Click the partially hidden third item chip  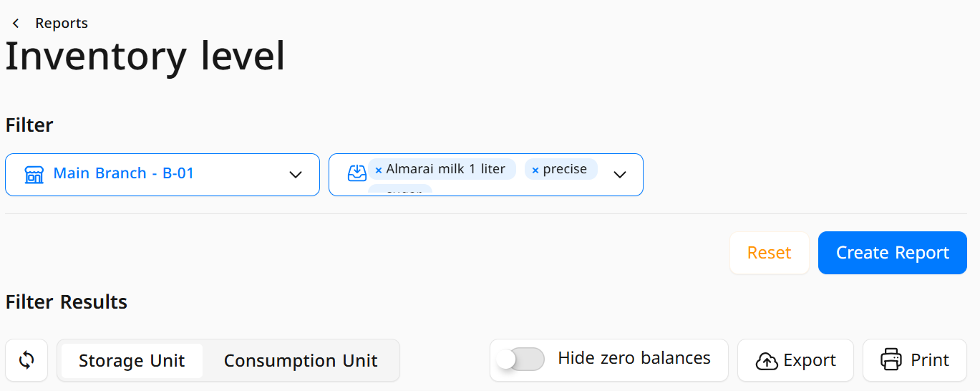[x=400, y=190]
